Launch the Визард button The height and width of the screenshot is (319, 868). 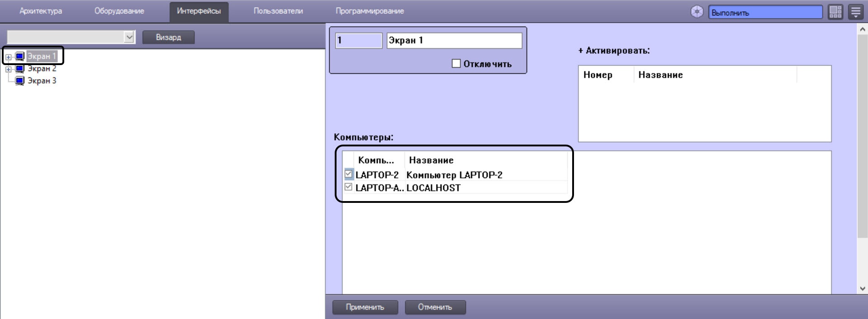[168, 38]
